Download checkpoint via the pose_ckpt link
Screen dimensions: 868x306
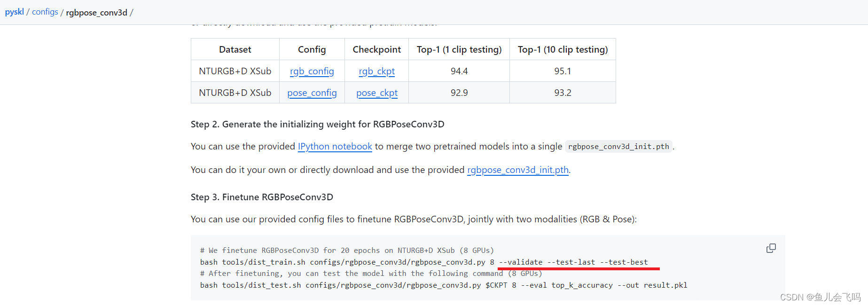click(376, 93)
